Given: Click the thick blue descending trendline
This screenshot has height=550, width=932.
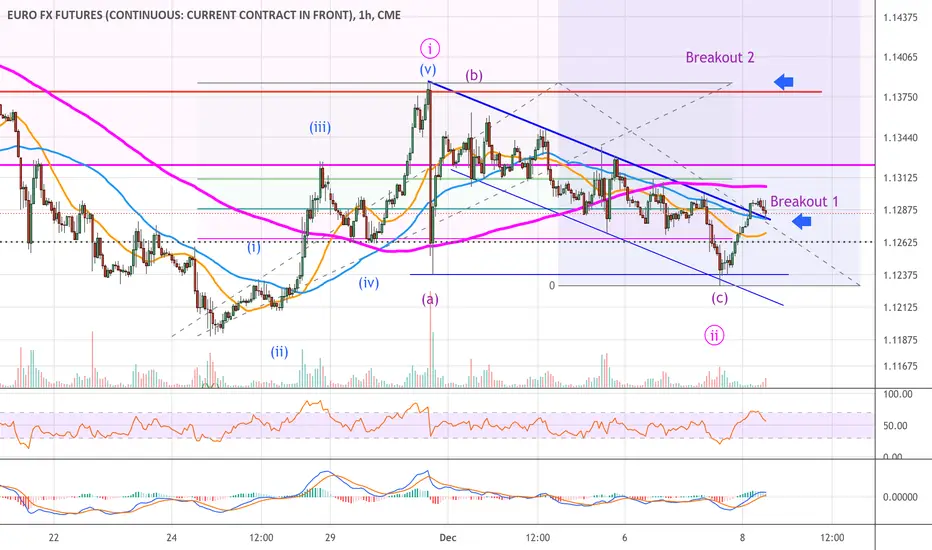Looking at the screenshot, I should (599, 150).
